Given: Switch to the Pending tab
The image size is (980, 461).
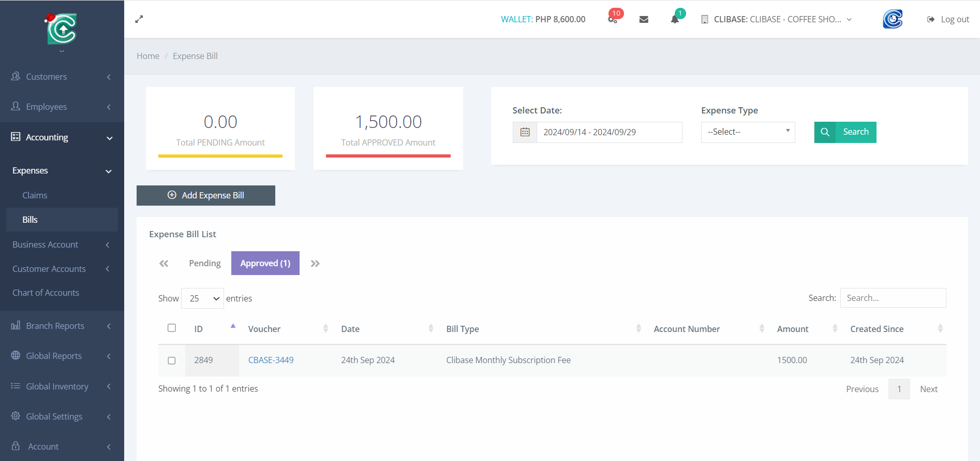Looking at the screenshot, I should [x=205, y=263].
